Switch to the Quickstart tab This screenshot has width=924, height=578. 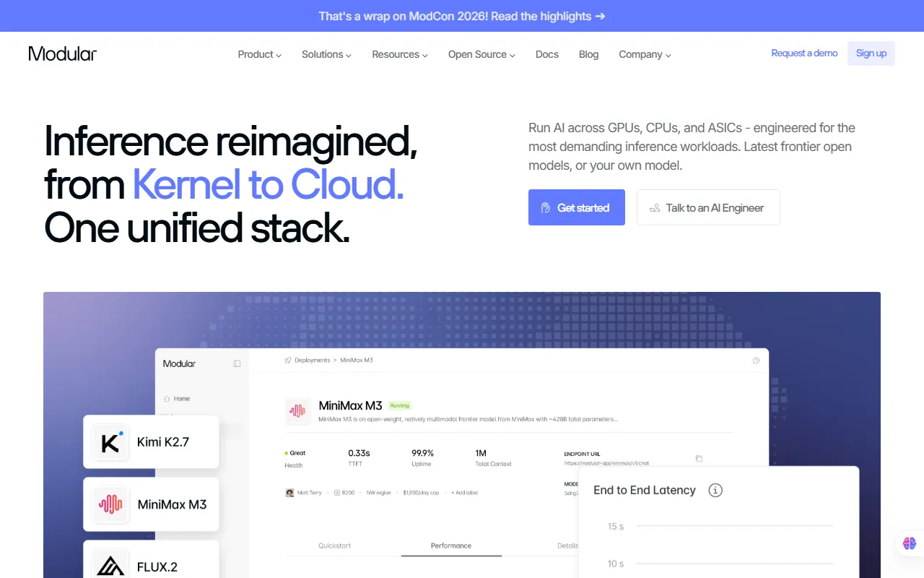[335, 545]
